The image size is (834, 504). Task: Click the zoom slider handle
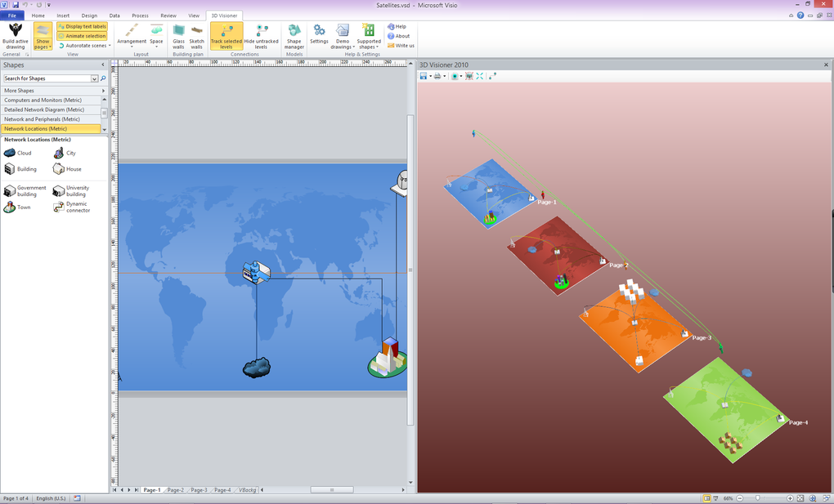(x=758, y=498)
